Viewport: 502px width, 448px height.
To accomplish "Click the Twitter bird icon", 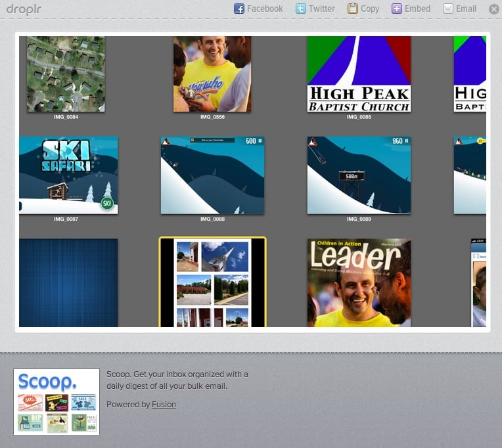I will pyautogui.click(x=301, y=9).
